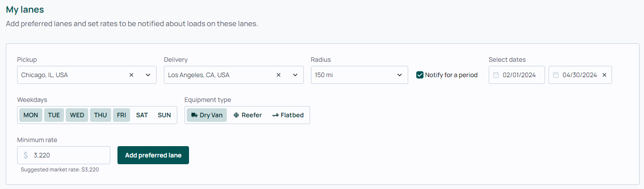Clear the selected date range
Image resolution: width=644 pixels, height=189 pixels.
[604, 75]
